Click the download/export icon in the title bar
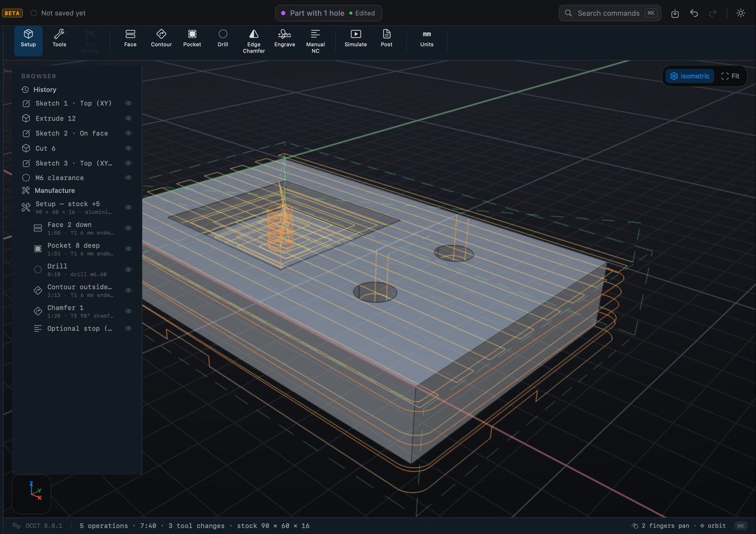 [675, 13]
